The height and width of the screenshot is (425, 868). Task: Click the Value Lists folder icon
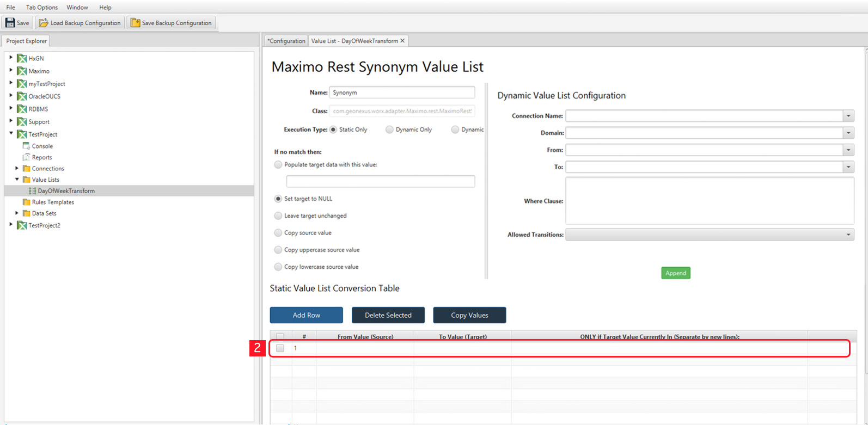[x=26, y=180]
